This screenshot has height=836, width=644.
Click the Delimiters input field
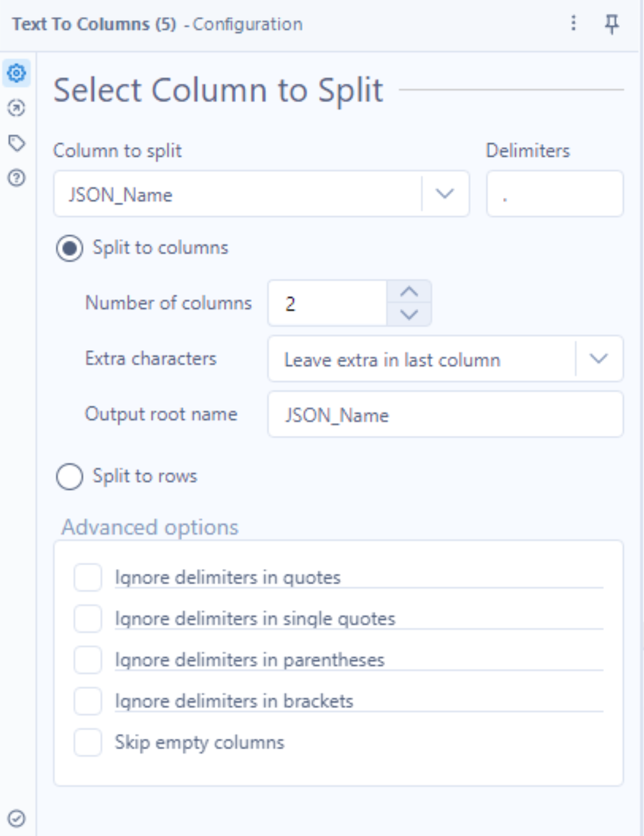555,193
